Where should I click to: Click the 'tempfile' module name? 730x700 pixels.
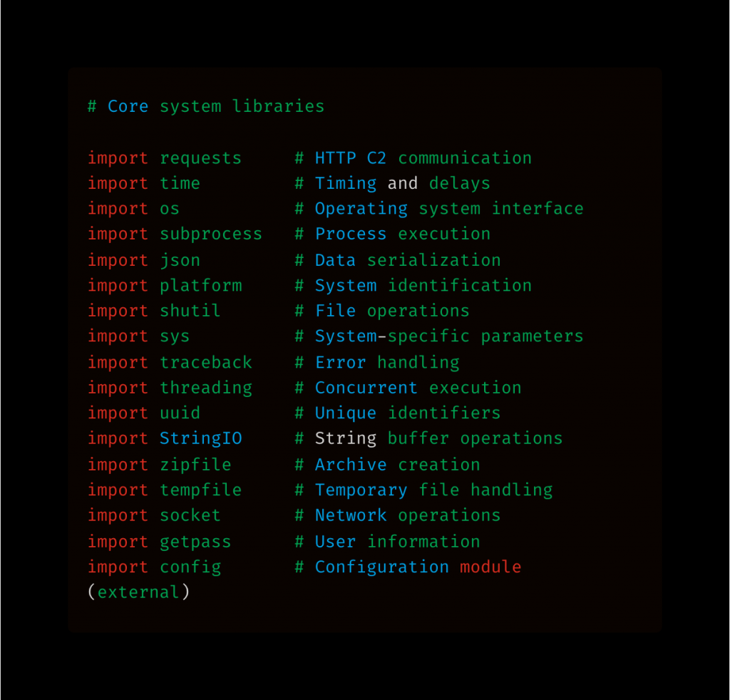pos(200,490)
